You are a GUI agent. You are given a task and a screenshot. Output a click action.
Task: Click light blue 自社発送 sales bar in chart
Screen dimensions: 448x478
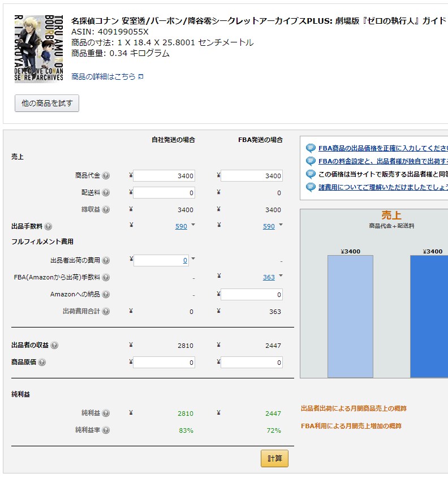[x=351, y=316]
